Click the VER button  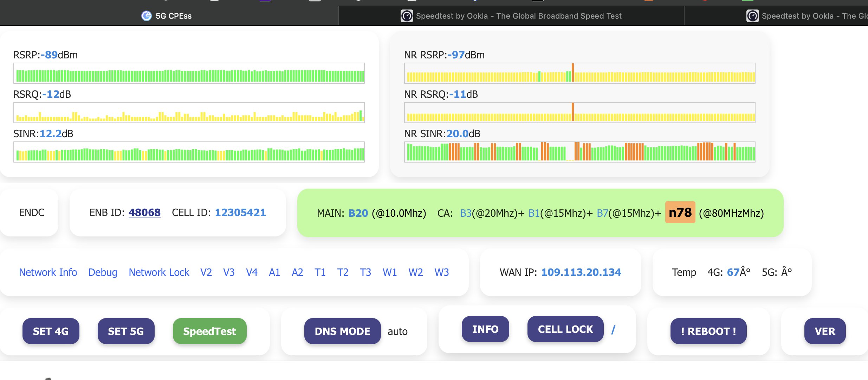pos(824,331)
